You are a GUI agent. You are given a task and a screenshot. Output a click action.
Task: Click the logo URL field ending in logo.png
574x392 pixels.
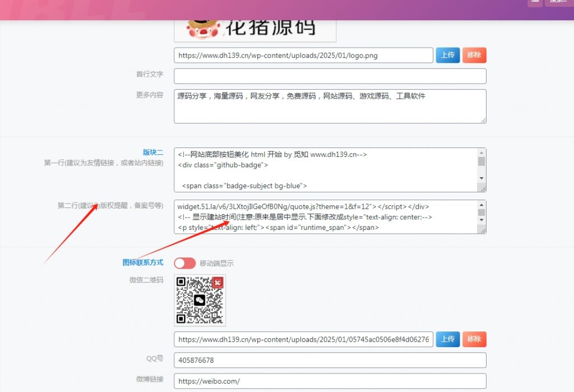click(303, 56)
